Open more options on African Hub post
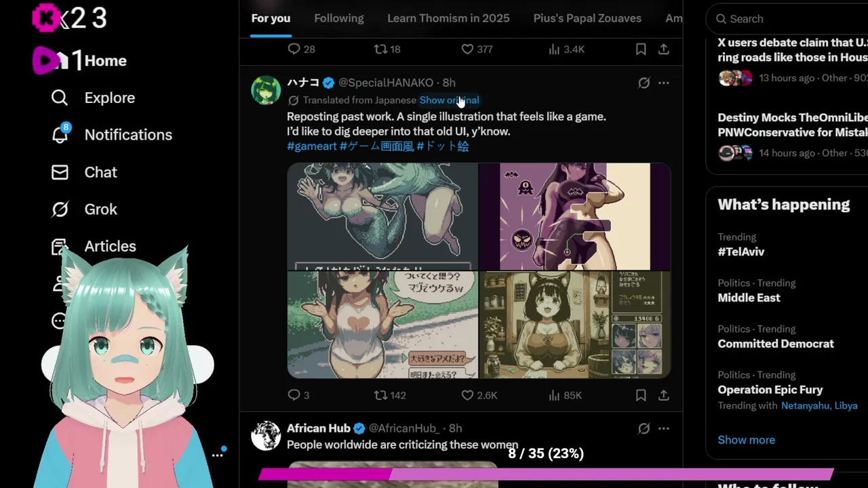The height and width of the screenshot is (488, 868). pyautogui.click(x=664, y=428)
